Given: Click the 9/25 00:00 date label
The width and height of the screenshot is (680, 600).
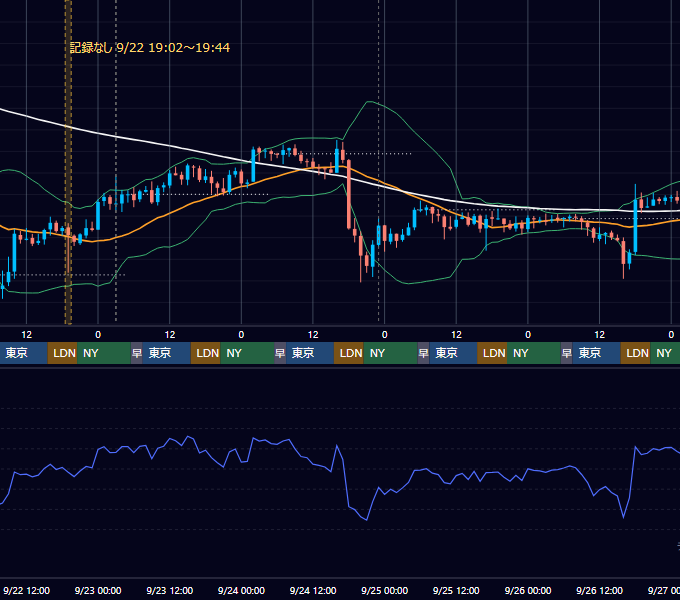Looking at the screenshot, I should [x=384, y=590].
